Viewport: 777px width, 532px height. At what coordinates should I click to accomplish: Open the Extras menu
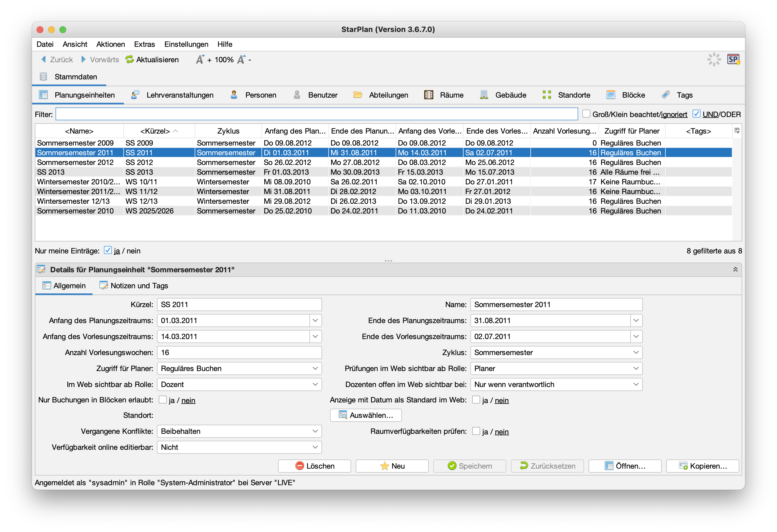point(144,44)
